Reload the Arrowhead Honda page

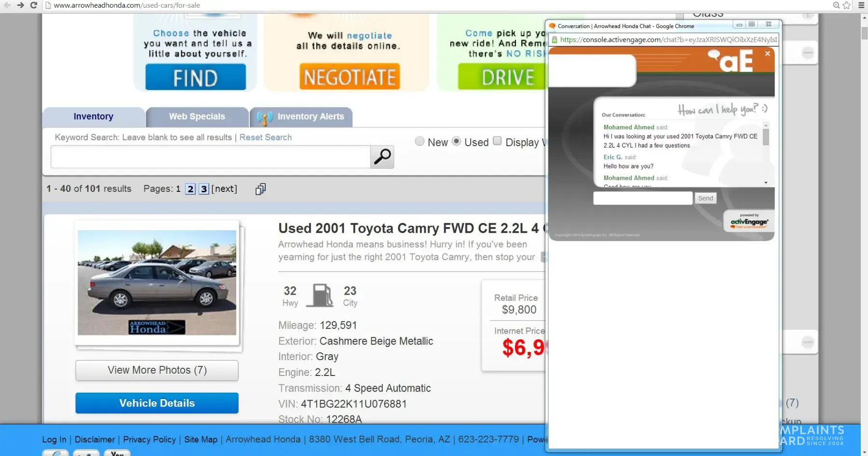click(33, 5)
